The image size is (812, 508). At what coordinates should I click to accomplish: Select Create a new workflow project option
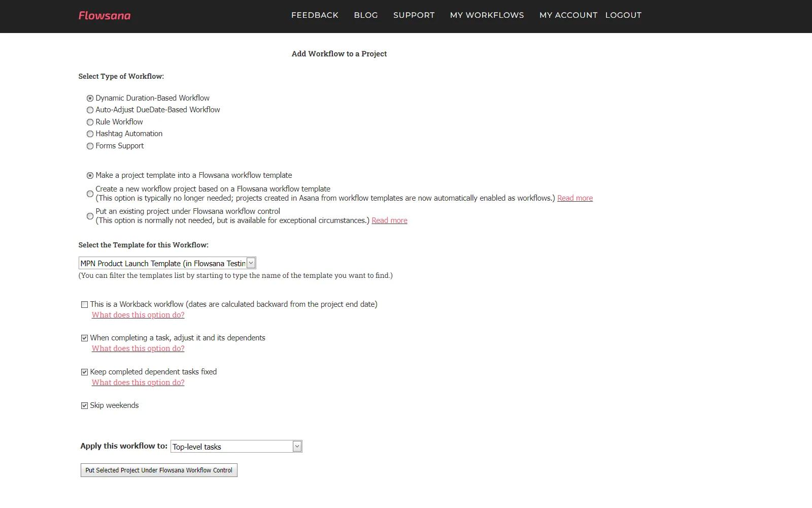click(x=90, y=194)
